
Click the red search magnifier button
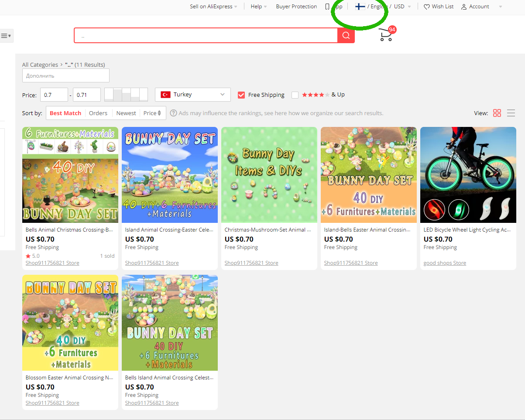[x=346, y=35]
